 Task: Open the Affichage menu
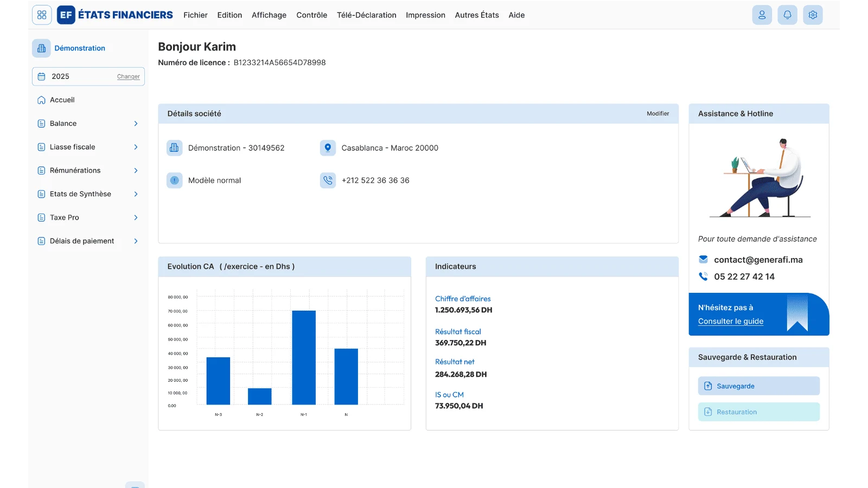pos(269,15)
